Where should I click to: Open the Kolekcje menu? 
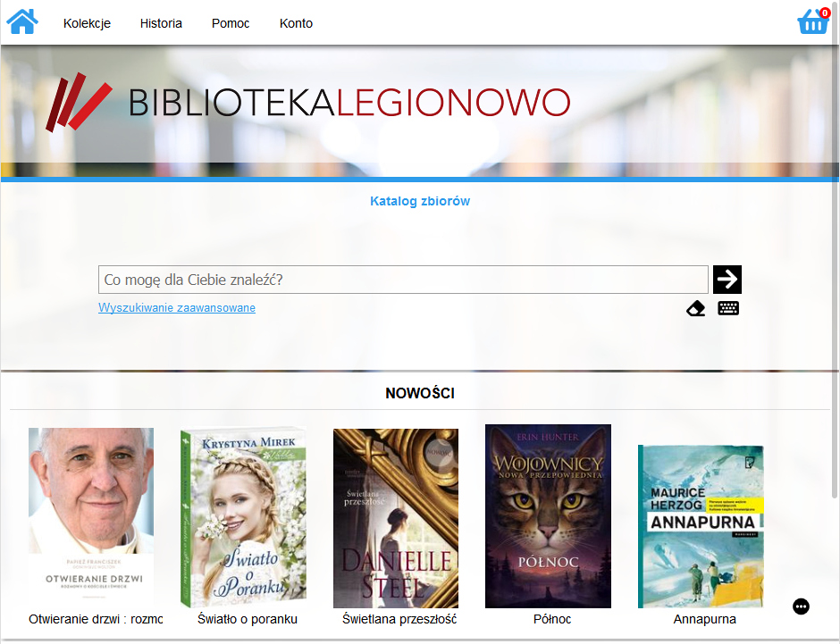[87, 23]
